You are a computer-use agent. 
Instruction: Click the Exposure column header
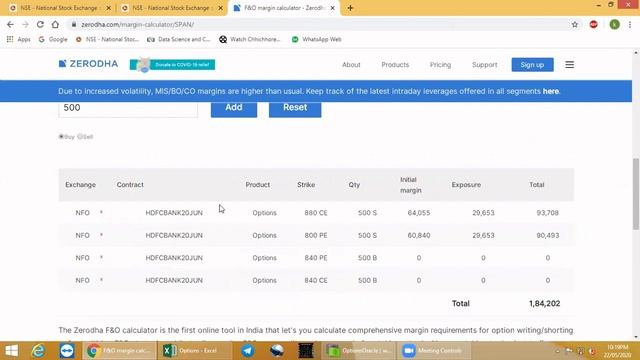tap(466, 184)
